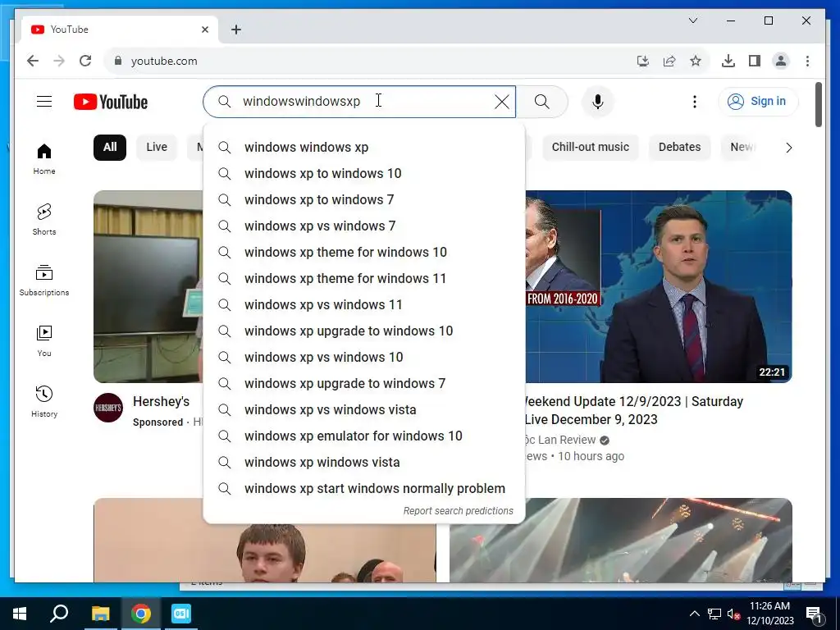Choose suggestion windows xp to windows 10
This screenshot has height=630, width=840.
[364, 174]
